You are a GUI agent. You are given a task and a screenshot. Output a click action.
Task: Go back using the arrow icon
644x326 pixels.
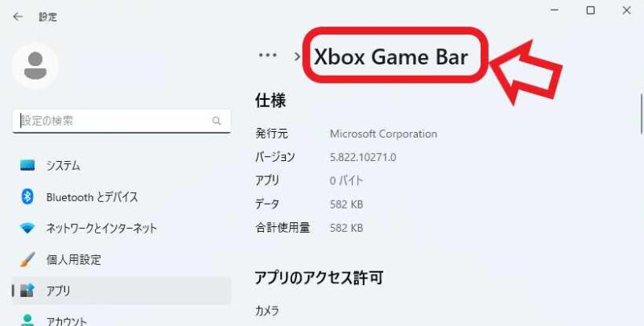click(x=18, y=16)
